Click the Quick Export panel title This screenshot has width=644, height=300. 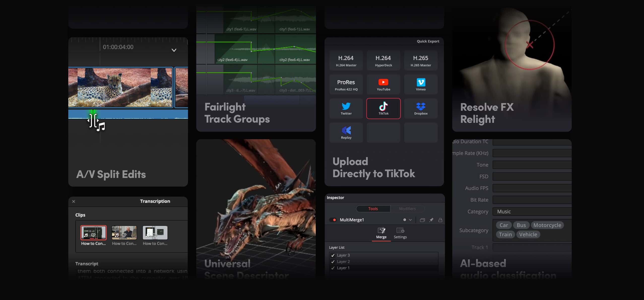tap(428, 41)
